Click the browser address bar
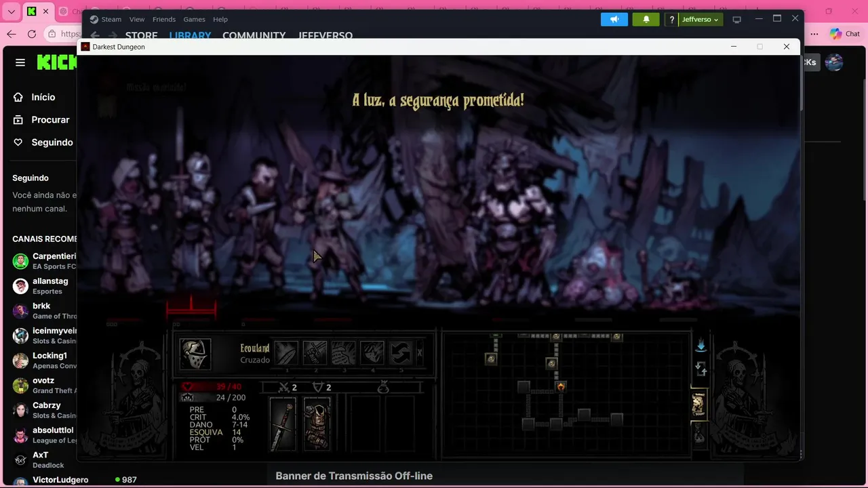 pos(64,34)
